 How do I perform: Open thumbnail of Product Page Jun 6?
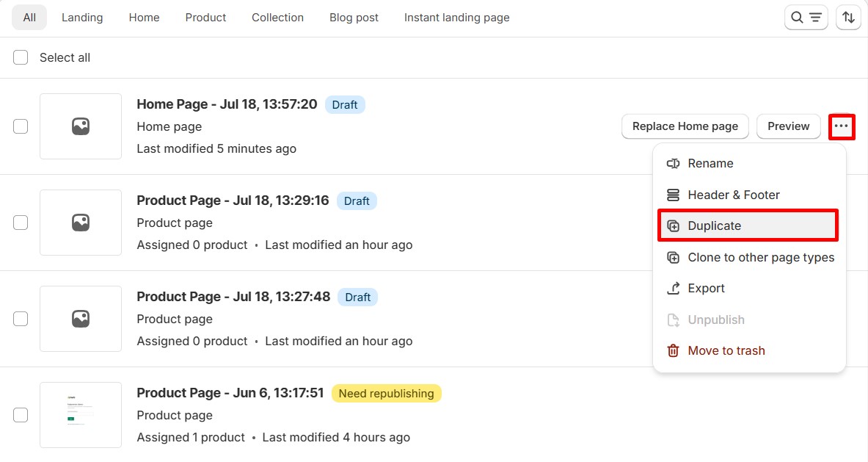click(81, 415)
